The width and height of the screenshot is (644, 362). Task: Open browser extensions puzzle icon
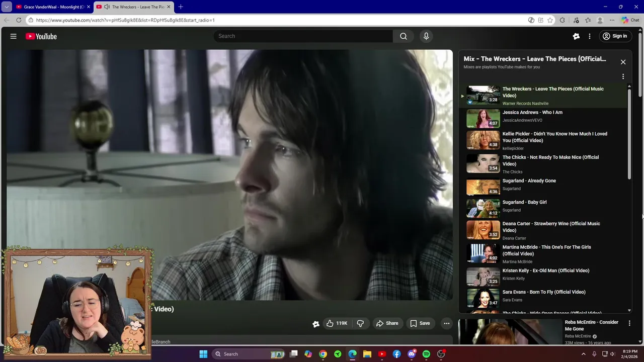[562, 20]
